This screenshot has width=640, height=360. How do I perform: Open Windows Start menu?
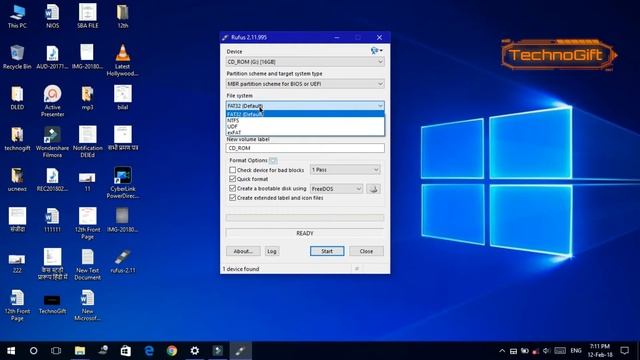coord(11,351)
